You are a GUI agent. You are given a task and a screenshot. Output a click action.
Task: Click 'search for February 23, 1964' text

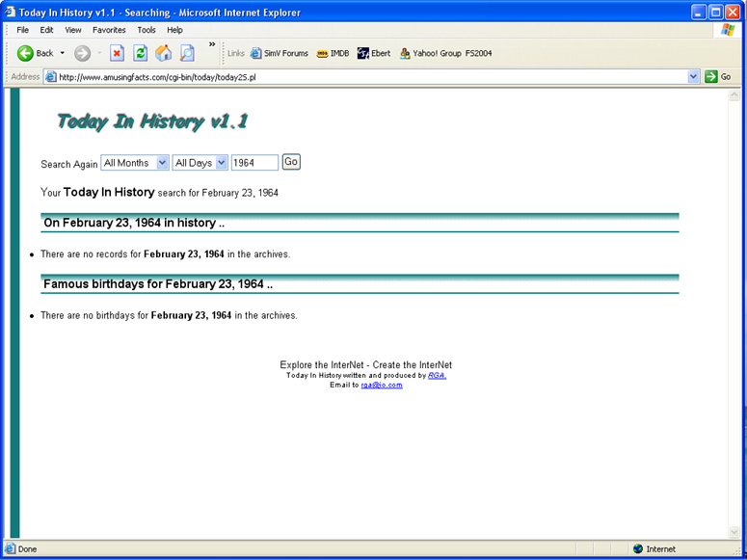tap(218, 193)
